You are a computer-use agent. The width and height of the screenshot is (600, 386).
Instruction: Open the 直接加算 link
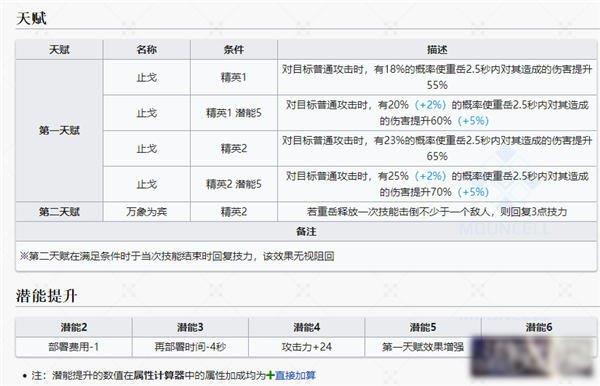[295, 375]
